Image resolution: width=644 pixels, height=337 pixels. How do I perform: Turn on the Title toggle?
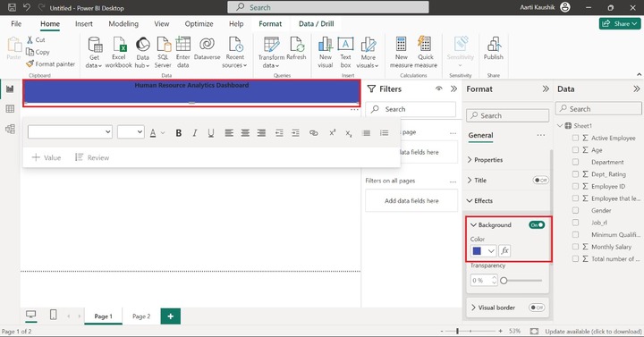pos(540,181)
